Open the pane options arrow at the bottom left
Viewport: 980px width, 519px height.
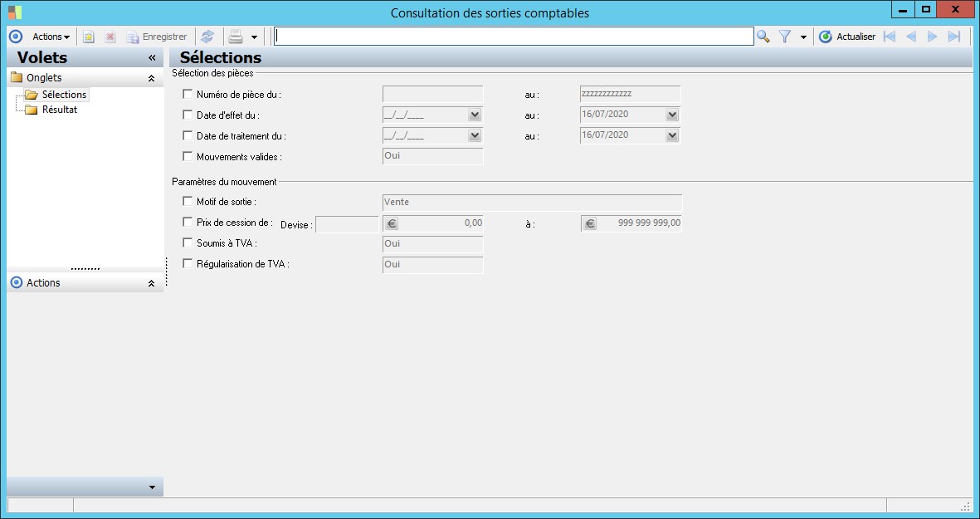tap(152, 487)
